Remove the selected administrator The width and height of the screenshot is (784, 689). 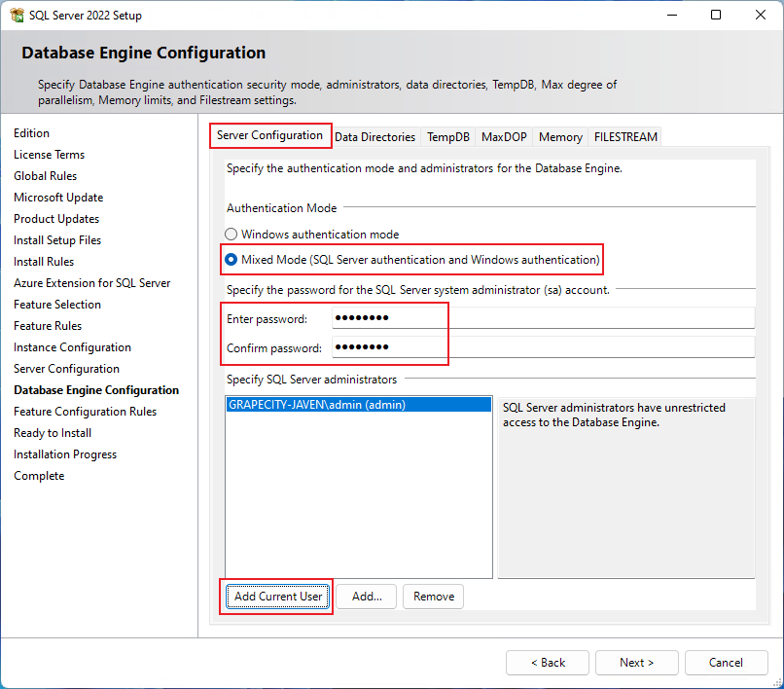pos(434,597)
